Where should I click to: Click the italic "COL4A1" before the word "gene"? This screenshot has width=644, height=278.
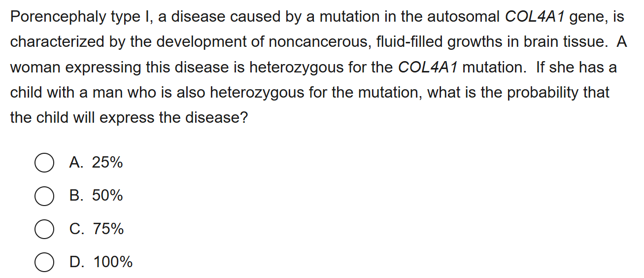(x=535, y=17)
